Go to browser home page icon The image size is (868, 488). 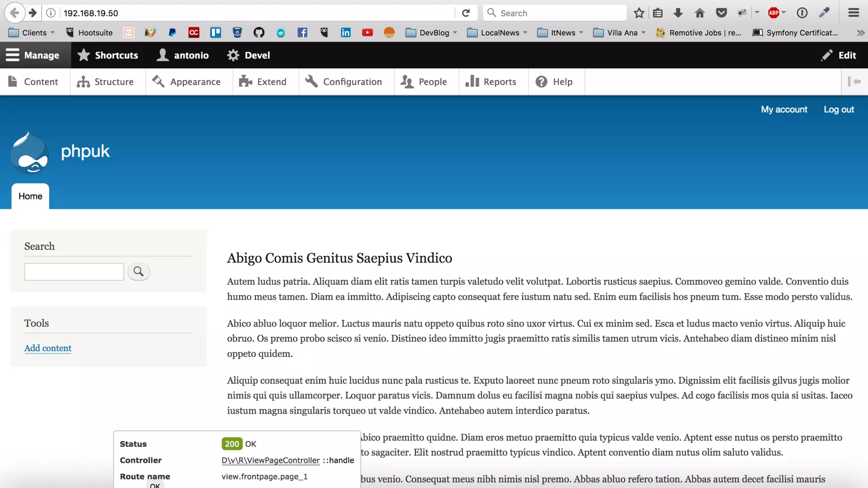(700, 13)
